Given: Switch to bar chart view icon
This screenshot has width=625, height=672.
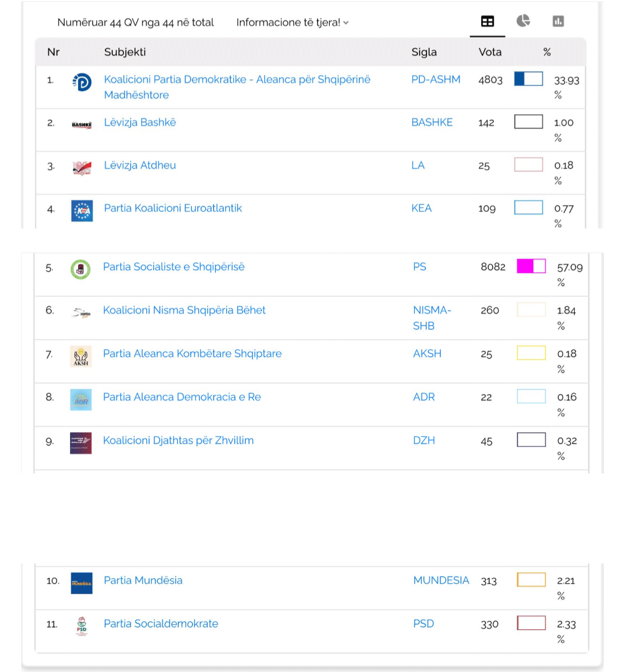Looking at the screenshot, I should click(x=558, y=22).
